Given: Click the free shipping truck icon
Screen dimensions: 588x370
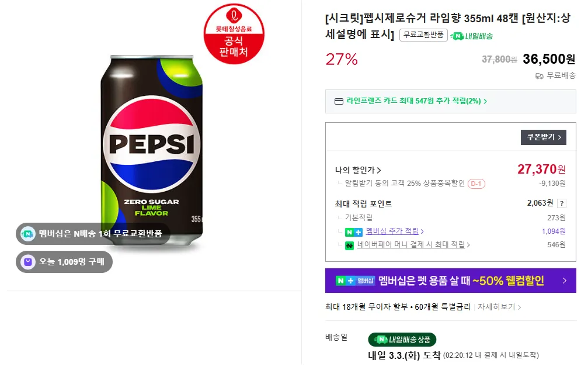Looking at the screenshot, I should (540, 76).
